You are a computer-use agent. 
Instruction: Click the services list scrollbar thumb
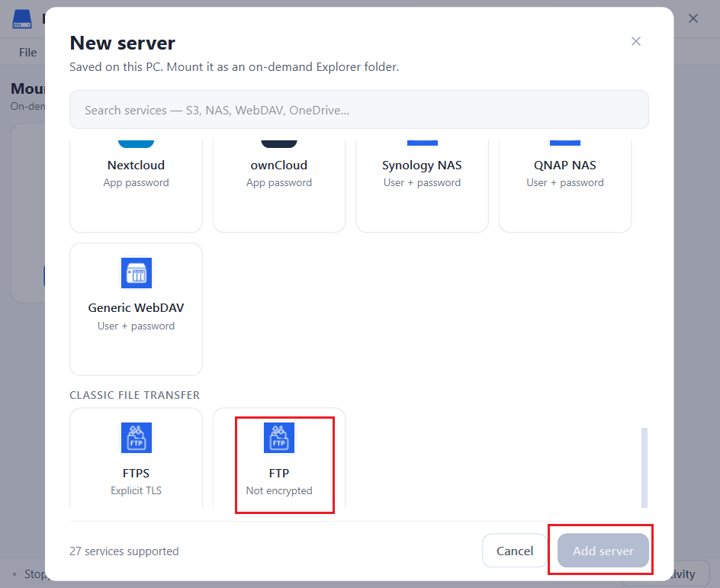tap(644, 468)
